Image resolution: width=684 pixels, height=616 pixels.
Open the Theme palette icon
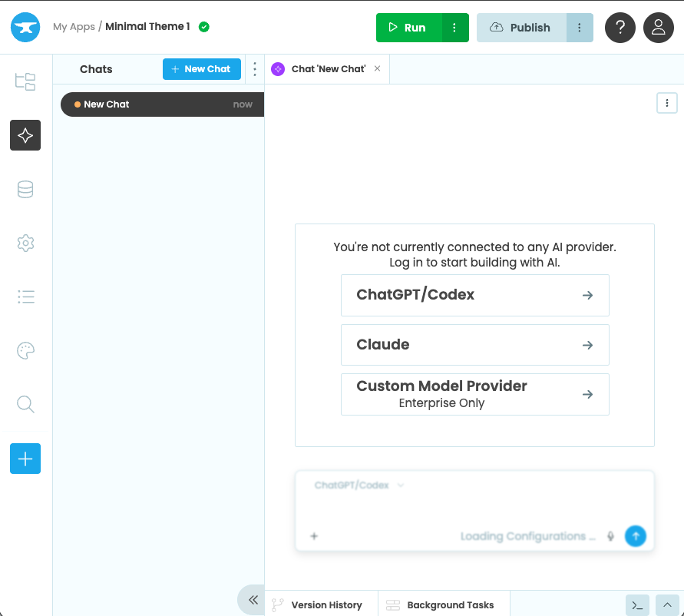(25, 350)
